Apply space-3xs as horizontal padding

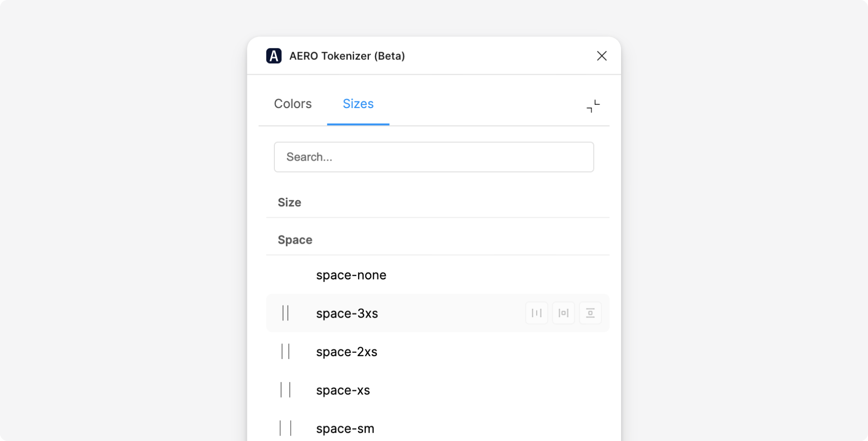pos(563,313)
